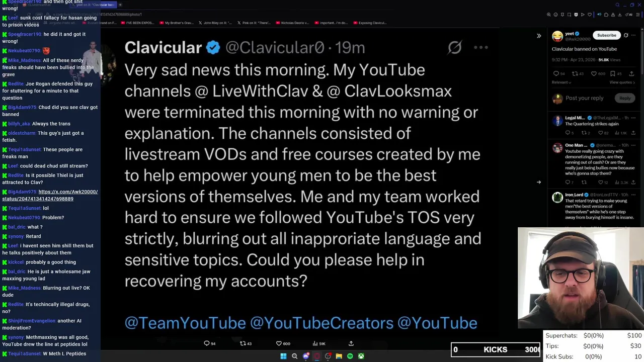Open the Xbox app in the taskbar

pyautogui.click(x=361, y=356)
